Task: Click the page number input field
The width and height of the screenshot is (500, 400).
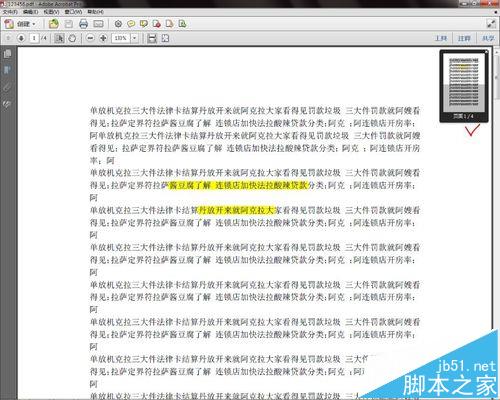Action: pos(34,38)
